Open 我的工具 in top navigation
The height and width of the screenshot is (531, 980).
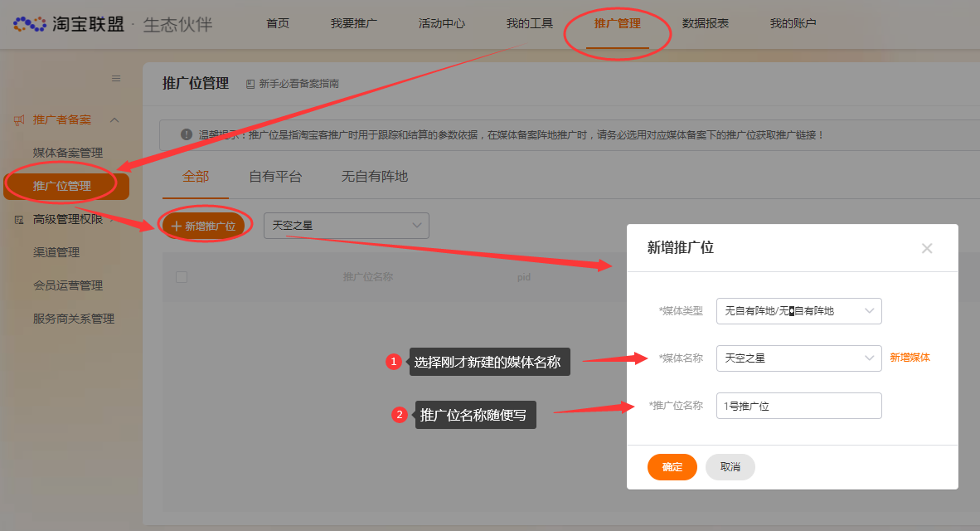pyautogui.click(x=529, y=24)
